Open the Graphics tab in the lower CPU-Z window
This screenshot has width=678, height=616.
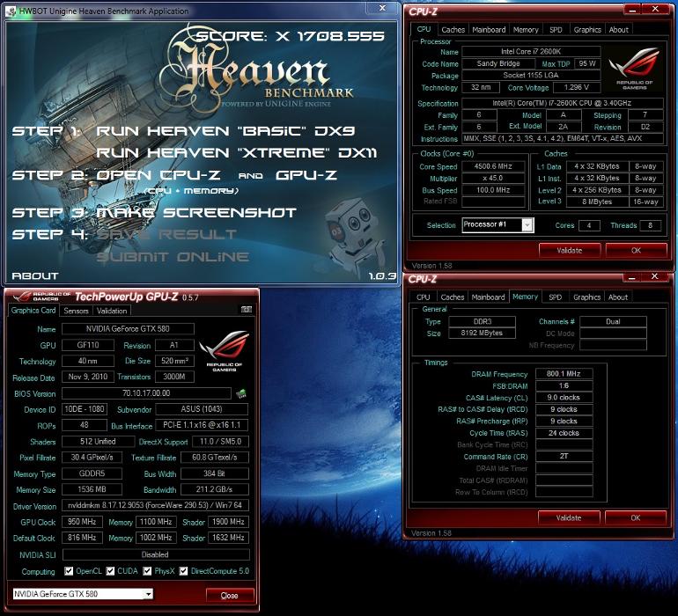click(x=586, y=297)
